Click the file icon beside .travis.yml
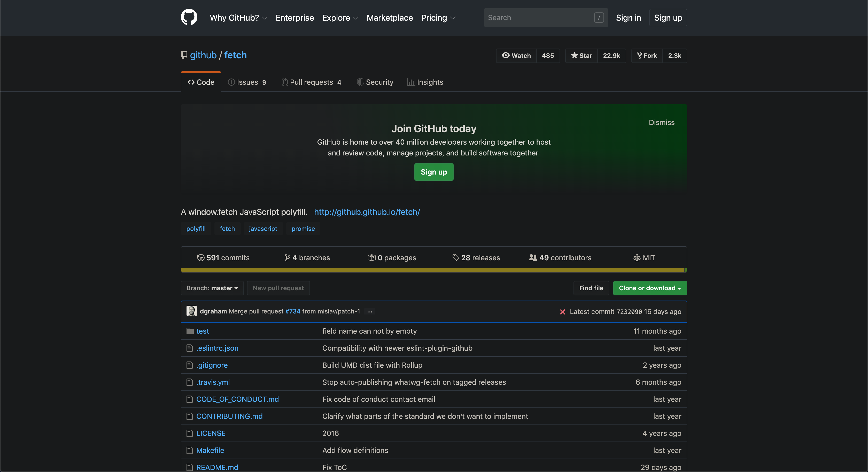Viewport: 868px width, 472px height. click(x=189, y=382)
